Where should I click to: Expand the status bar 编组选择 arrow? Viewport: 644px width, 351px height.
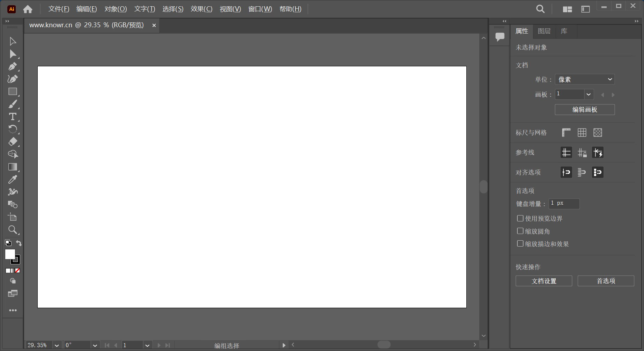pyautogui.click(x=284, y=345)
